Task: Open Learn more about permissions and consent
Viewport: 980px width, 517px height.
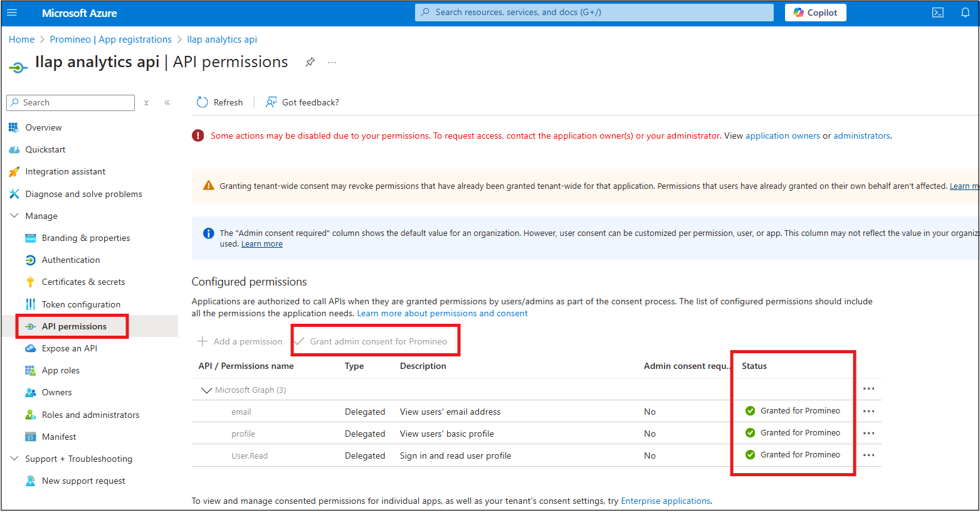Action: click(443, 313)
